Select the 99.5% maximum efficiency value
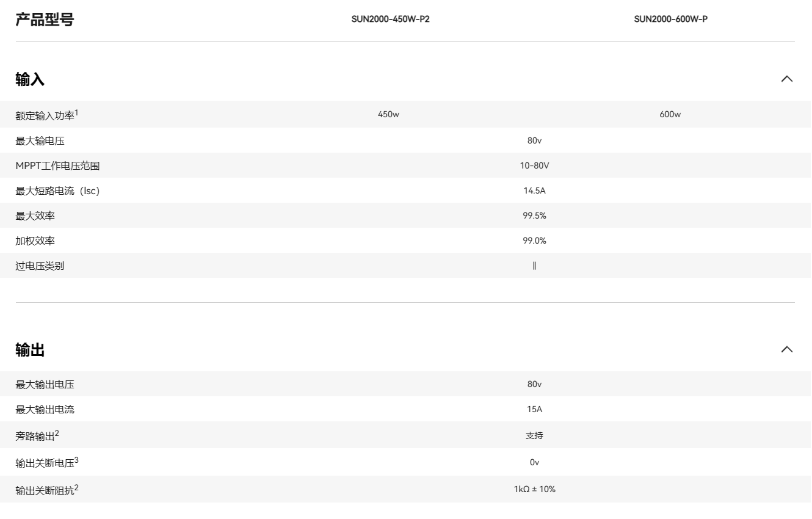The width and height of the screenshot is (812, 519). [534, 216]
